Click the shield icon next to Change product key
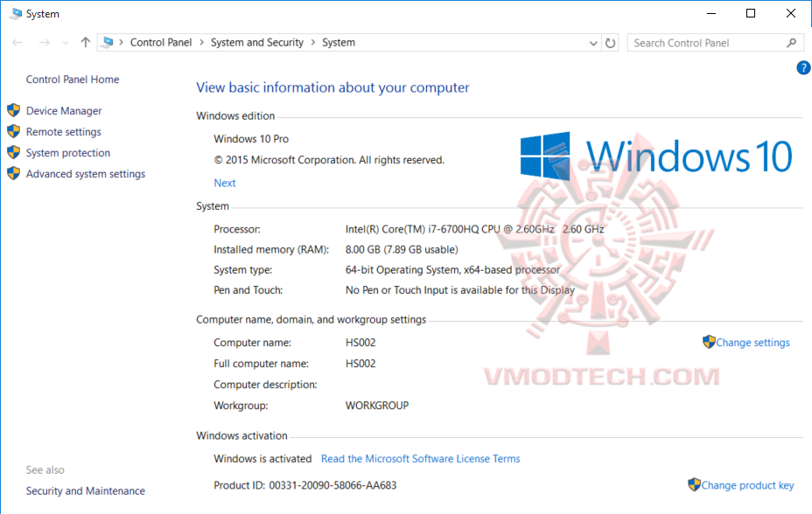 [694, 484]
